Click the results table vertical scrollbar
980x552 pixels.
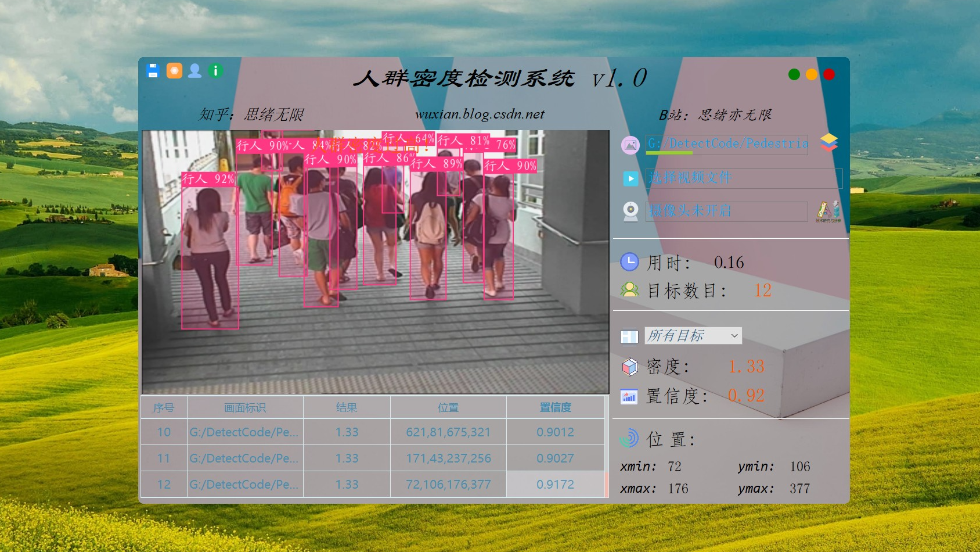(607, 447)
